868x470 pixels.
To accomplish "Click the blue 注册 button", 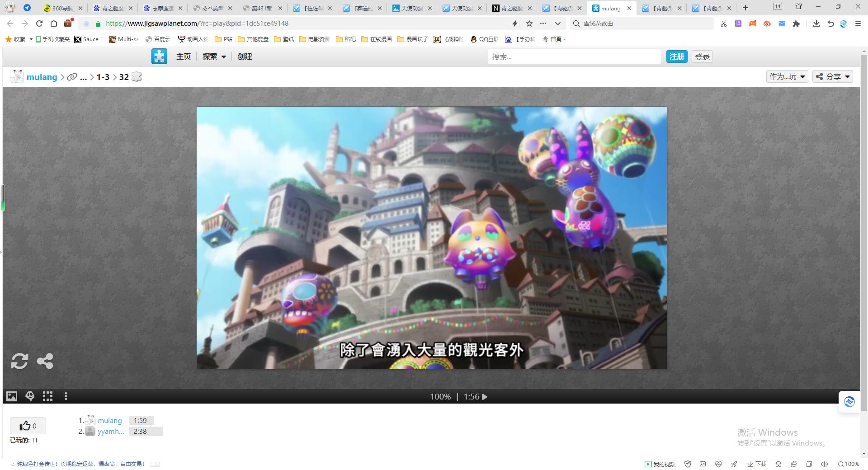I will [676, 56].
